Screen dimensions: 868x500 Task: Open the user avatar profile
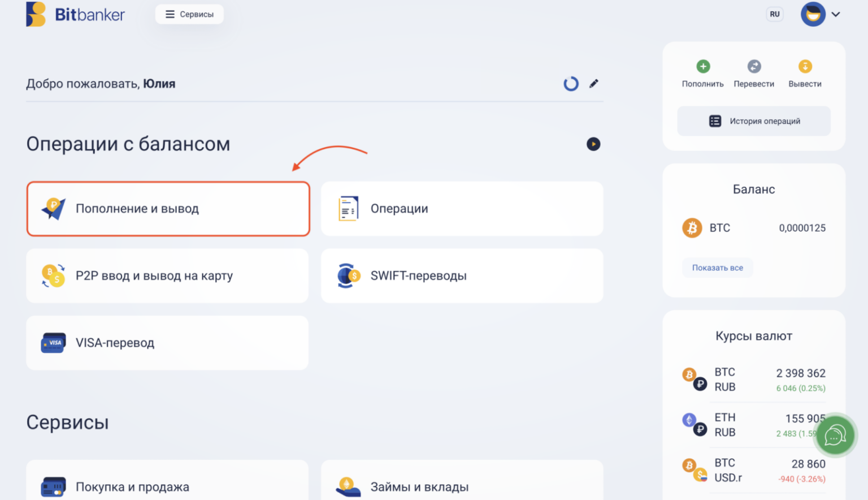[x=813, y=14]
